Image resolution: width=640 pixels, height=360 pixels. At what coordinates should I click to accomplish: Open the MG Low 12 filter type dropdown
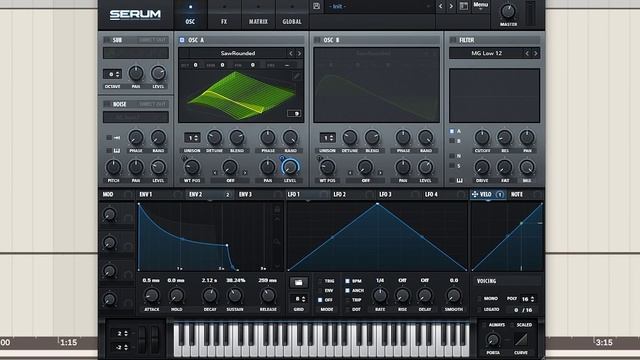487,53
